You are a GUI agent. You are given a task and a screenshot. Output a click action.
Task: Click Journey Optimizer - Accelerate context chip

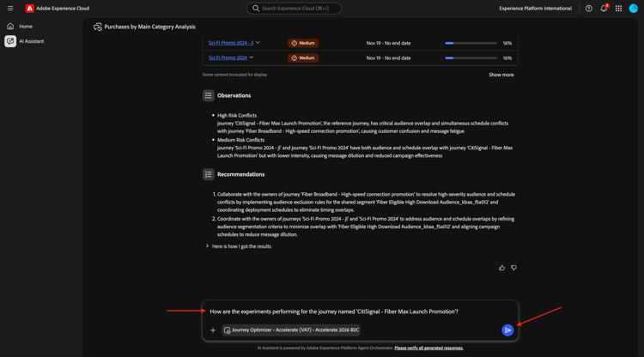(291, 330)
